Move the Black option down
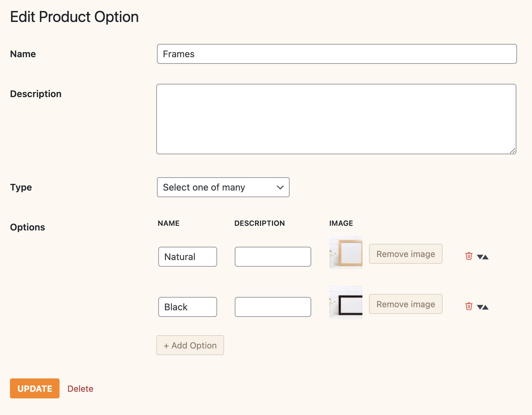 (x=480, y=307)
